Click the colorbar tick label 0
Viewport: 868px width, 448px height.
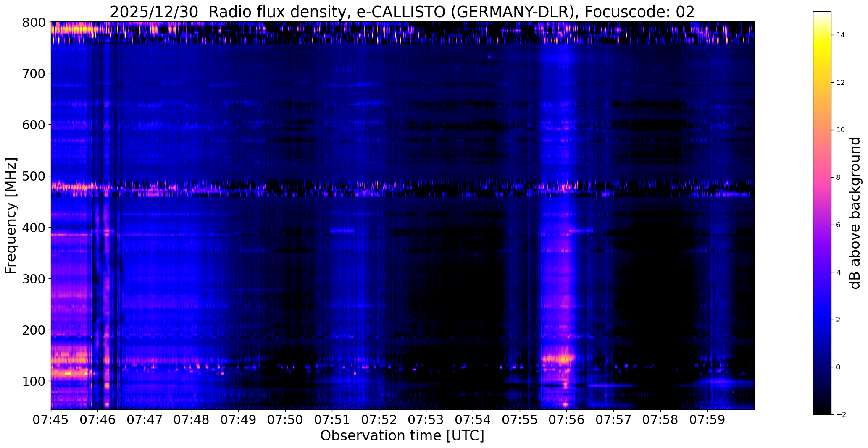[x=839, y=367]
